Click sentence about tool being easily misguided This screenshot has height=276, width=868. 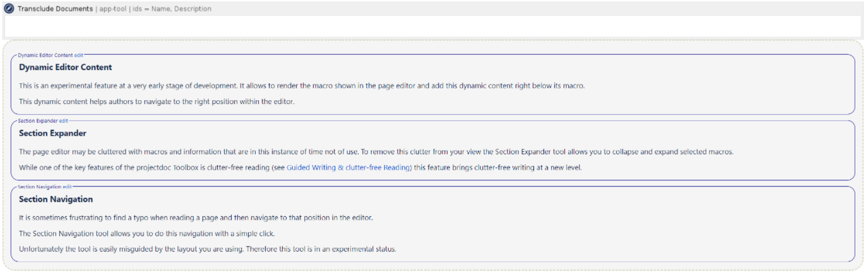coord(207,249)
